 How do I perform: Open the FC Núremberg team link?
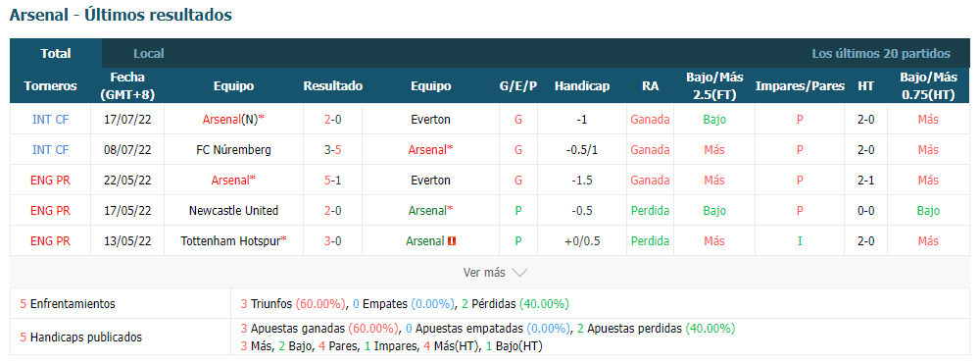point(234,150)
